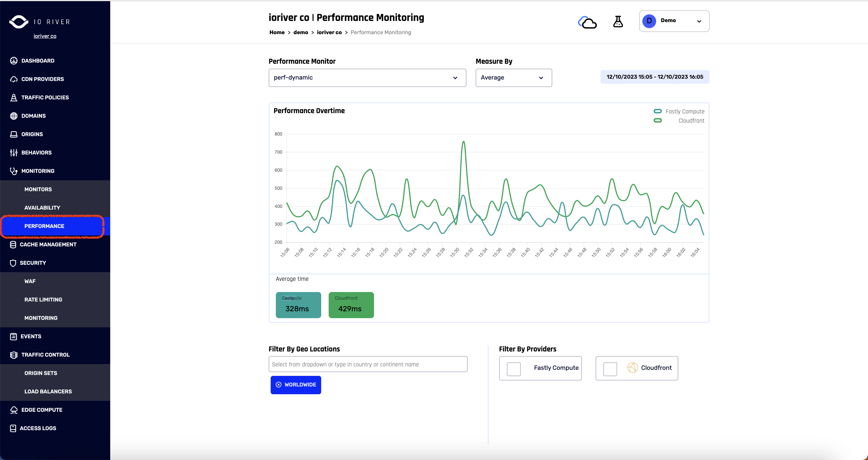Click the Behaviors label in sidebar
868x460 pixels.
[36, 153]
